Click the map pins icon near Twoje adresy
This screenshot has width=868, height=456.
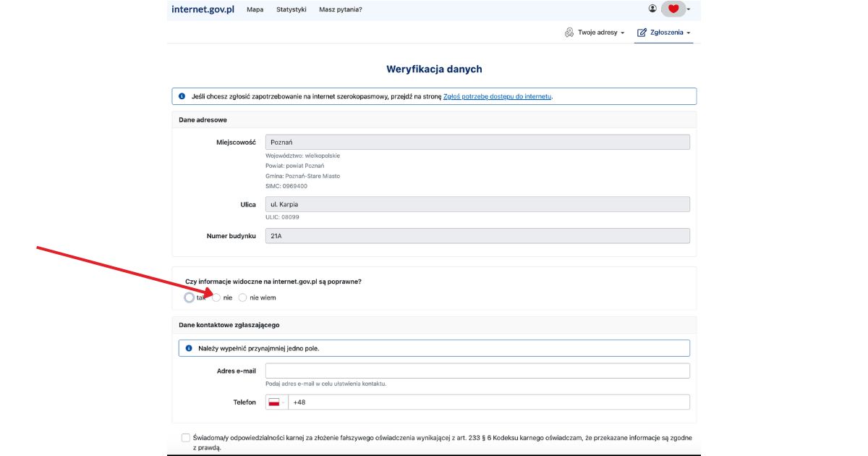(569, 33)
